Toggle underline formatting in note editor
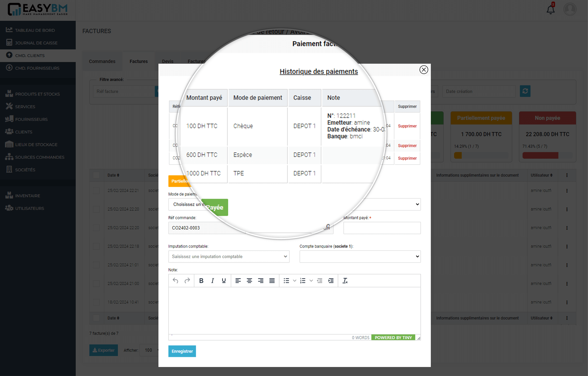The height and width of the screenshot is (376, 588). point(224,281)
